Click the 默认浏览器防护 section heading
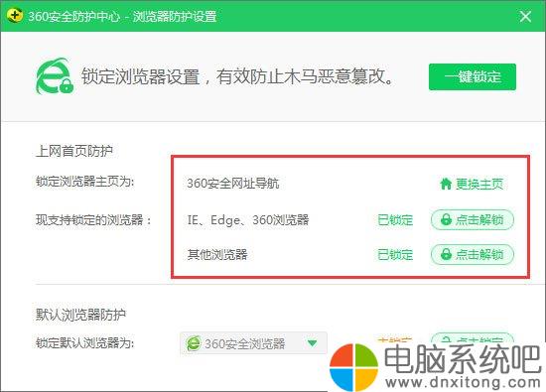The image size is (546, 392). [x=80, y=315]
